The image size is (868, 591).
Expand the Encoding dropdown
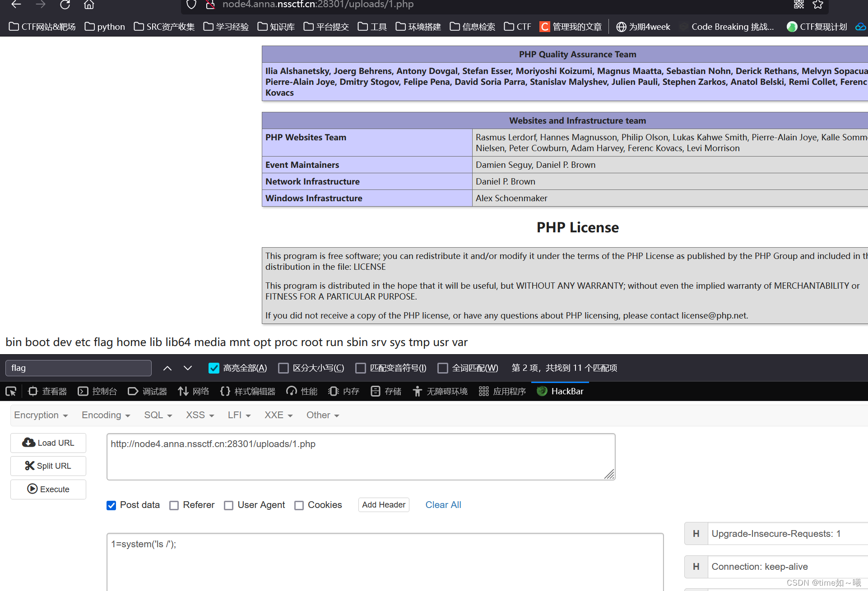click(106, 415)
